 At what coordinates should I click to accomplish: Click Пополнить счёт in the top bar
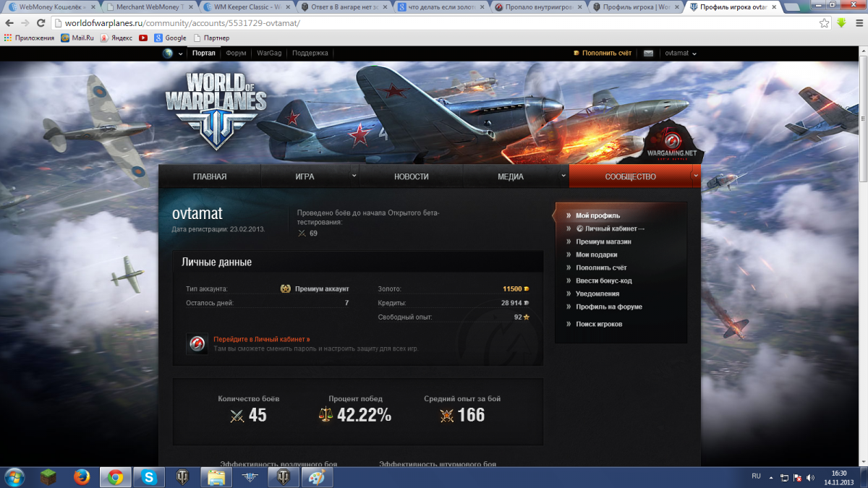pos(603,53)
